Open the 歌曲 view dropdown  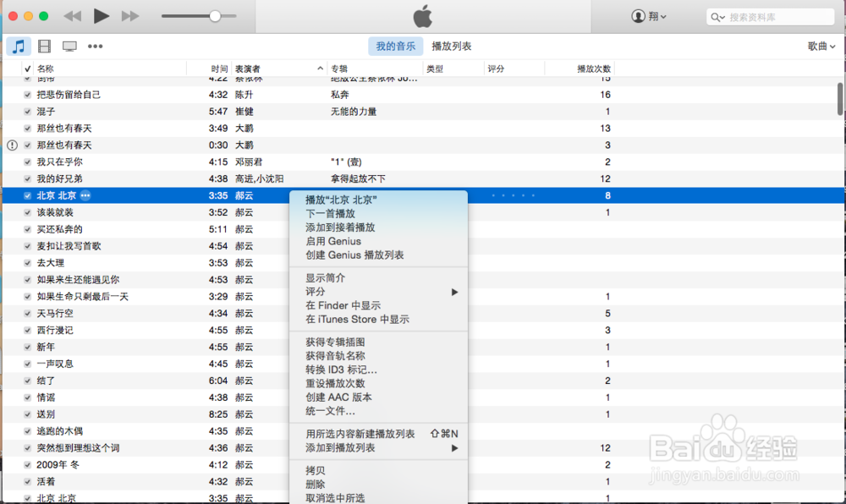point(819,46)
